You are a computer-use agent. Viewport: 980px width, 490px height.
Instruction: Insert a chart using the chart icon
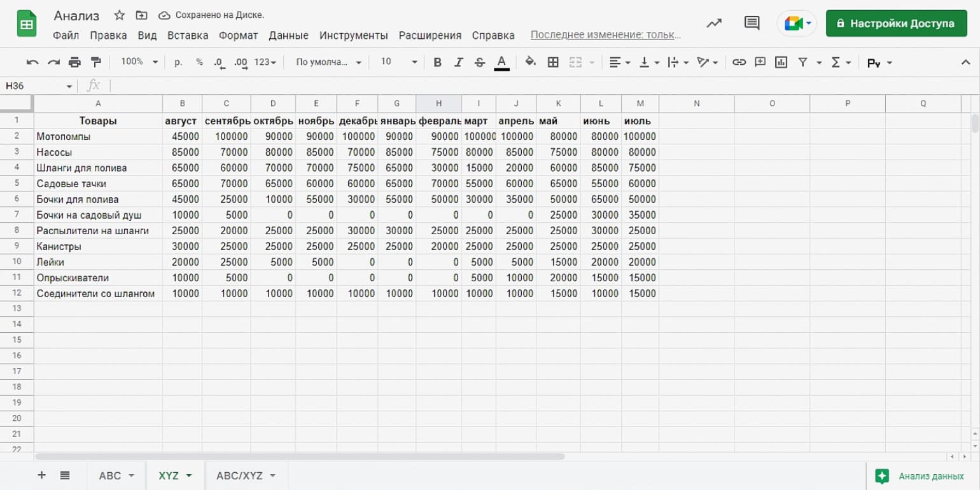[781, 62]
